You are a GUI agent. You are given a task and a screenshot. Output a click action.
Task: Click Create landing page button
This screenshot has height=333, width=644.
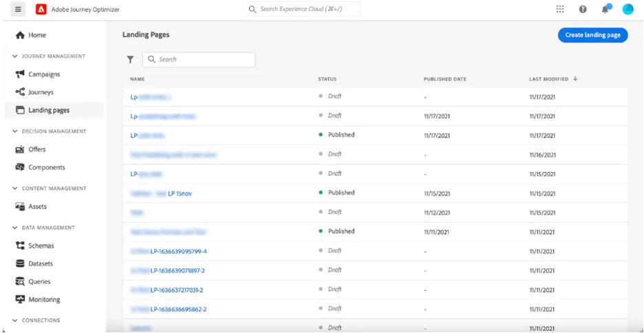[x=592, y=35]
